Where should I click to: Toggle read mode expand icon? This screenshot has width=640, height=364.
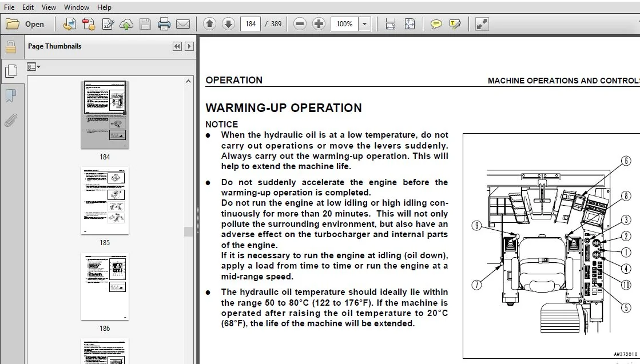(482, 24)
